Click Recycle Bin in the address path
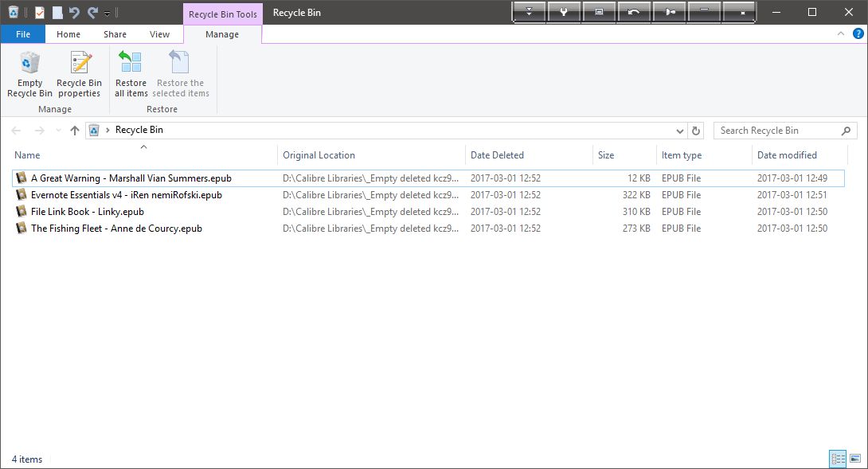The image size is (868, 469). point(139,130)
